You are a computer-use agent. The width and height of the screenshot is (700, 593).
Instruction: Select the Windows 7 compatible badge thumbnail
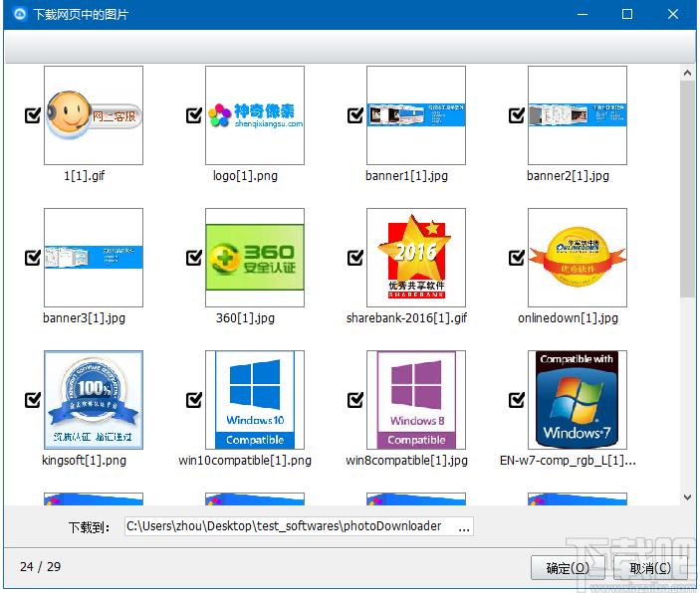click(x=578, y=400)
